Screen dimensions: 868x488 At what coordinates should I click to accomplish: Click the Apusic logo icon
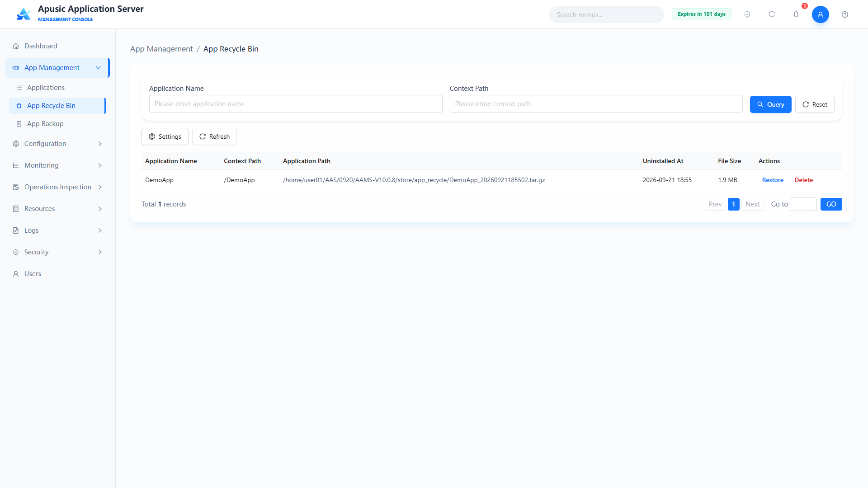(x=24, y=14)
